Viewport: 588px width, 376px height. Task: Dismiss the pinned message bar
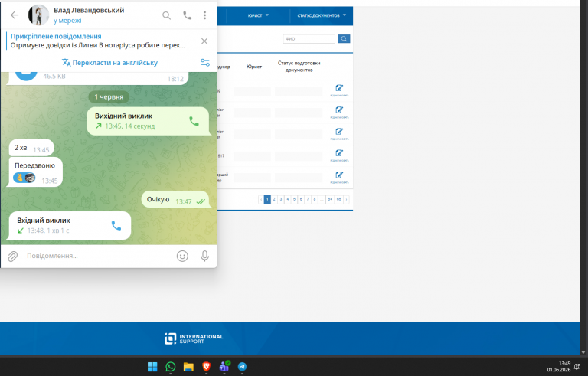tap(204, 41)
